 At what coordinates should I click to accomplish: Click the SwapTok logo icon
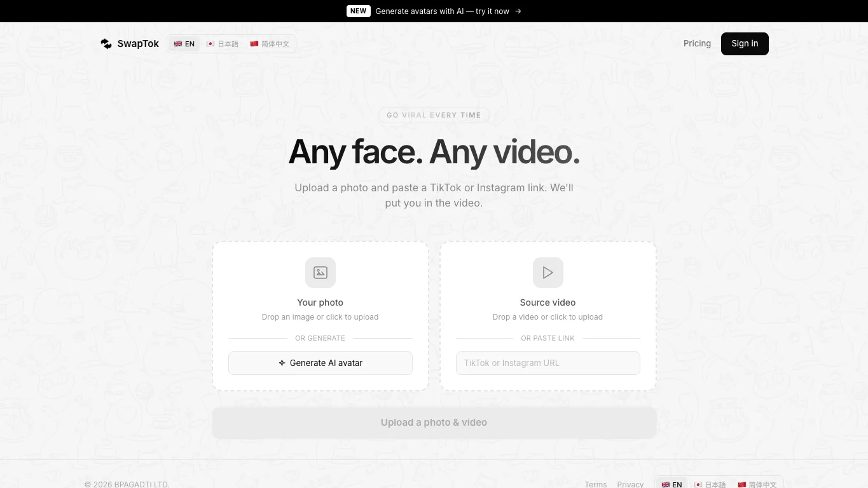coord(106,44)
